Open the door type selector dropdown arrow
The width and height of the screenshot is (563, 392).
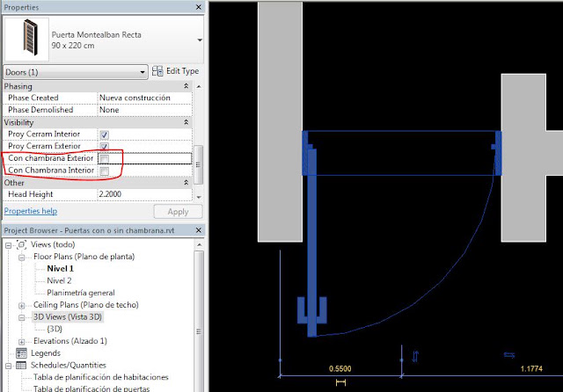point(200,40)
